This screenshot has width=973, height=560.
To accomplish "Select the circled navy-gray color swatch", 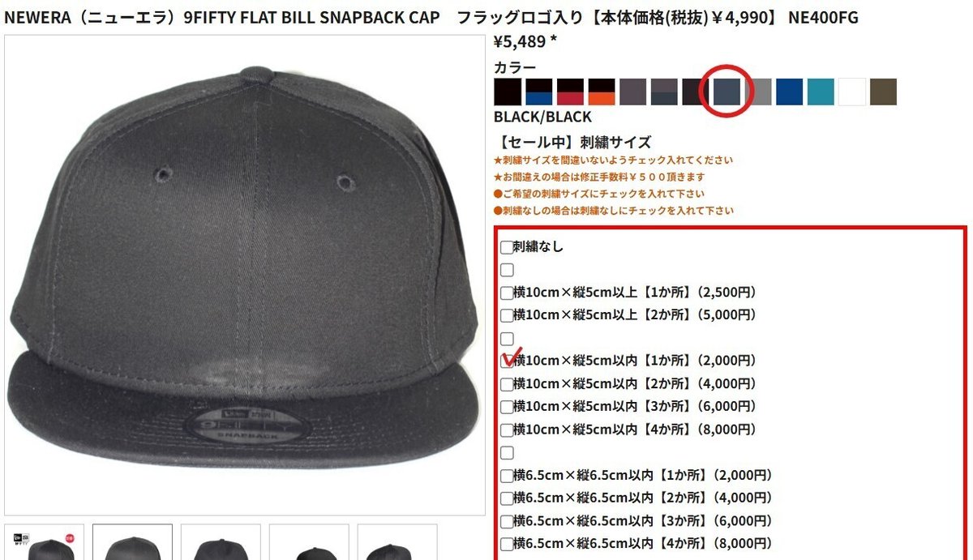I will [727, 92].
